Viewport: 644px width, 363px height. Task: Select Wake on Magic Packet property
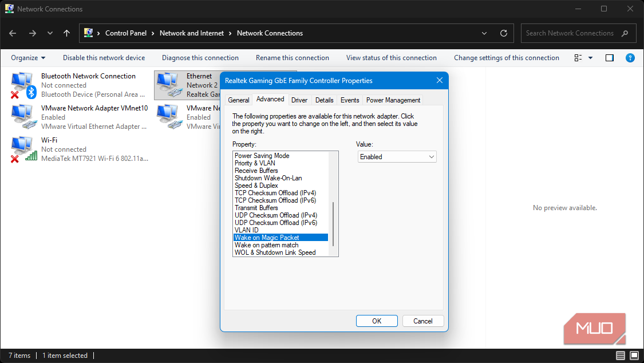click(281, 238)
